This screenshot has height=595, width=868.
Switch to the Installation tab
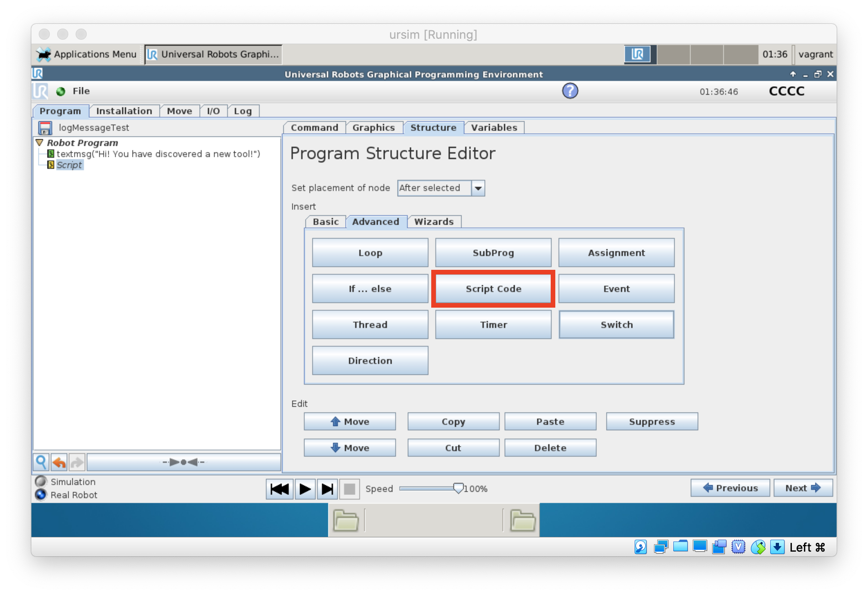point(124,111)
